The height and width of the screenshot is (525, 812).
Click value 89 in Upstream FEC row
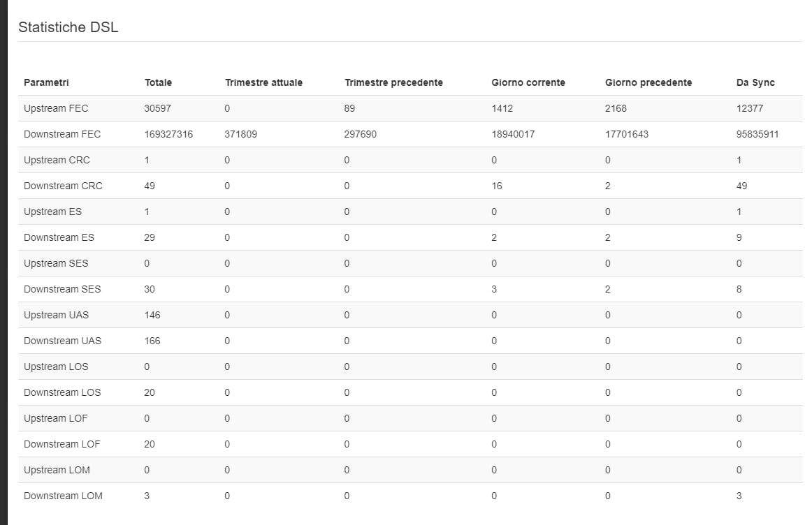(x=349, y=108)
